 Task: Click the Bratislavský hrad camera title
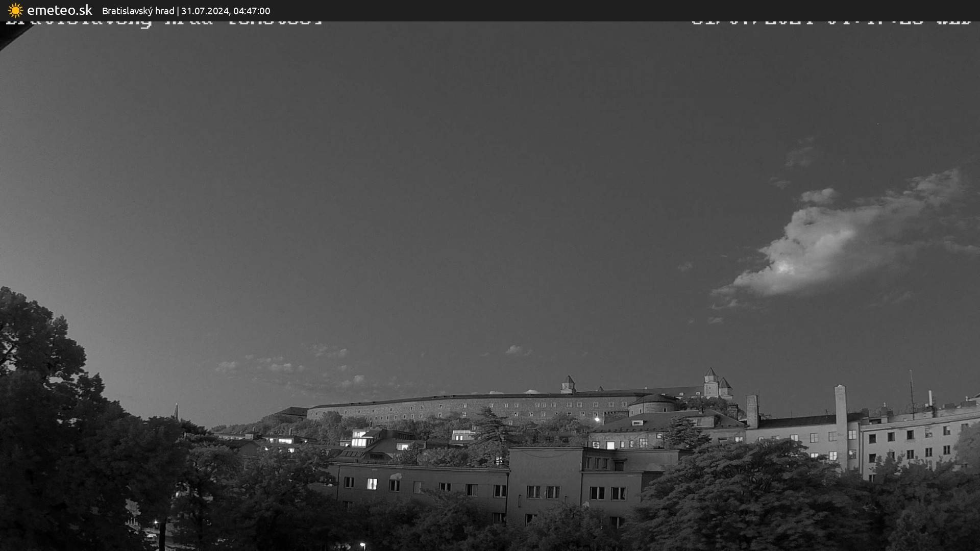tap(138, 11)
